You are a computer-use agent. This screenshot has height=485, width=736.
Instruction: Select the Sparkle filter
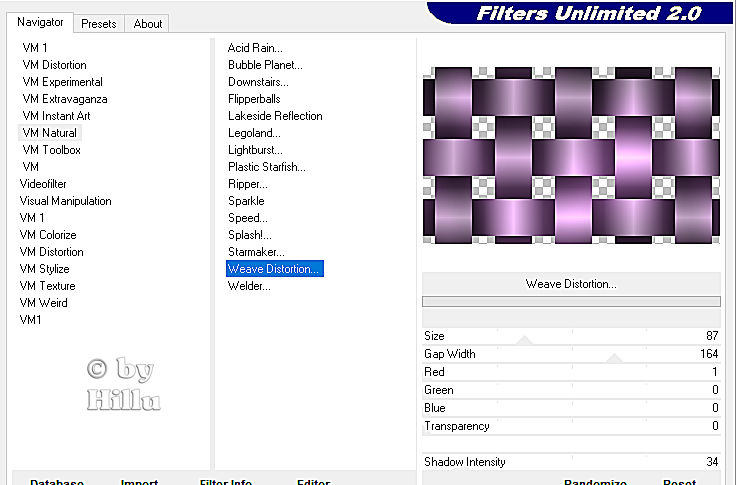pyautogui.click(x=246, y=201)
